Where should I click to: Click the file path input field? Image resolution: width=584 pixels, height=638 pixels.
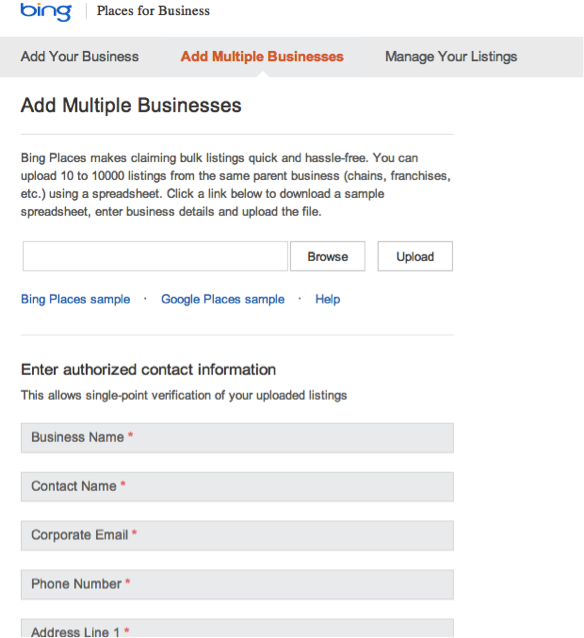(155, 256)
